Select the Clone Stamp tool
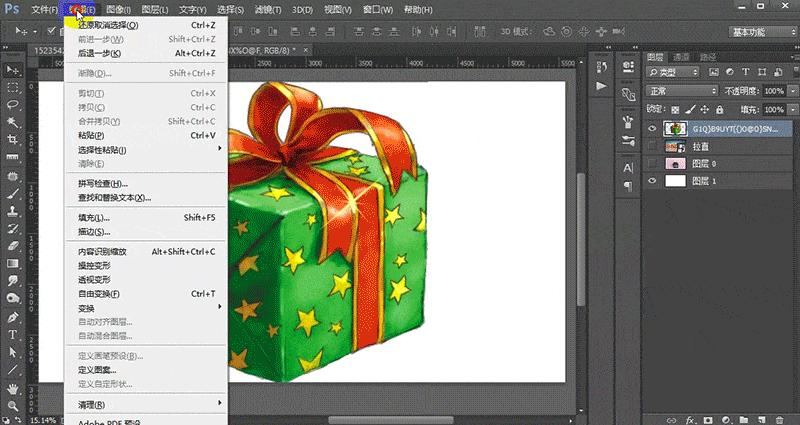Screen dimensions: 800x425 [x=13, y=211]
